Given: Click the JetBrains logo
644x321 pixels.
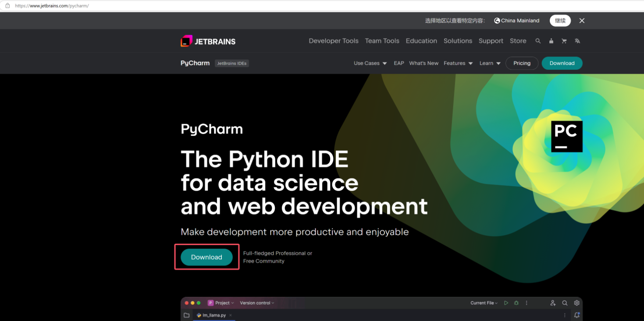Looking at the screenshot, I should [x=208, y=41].
